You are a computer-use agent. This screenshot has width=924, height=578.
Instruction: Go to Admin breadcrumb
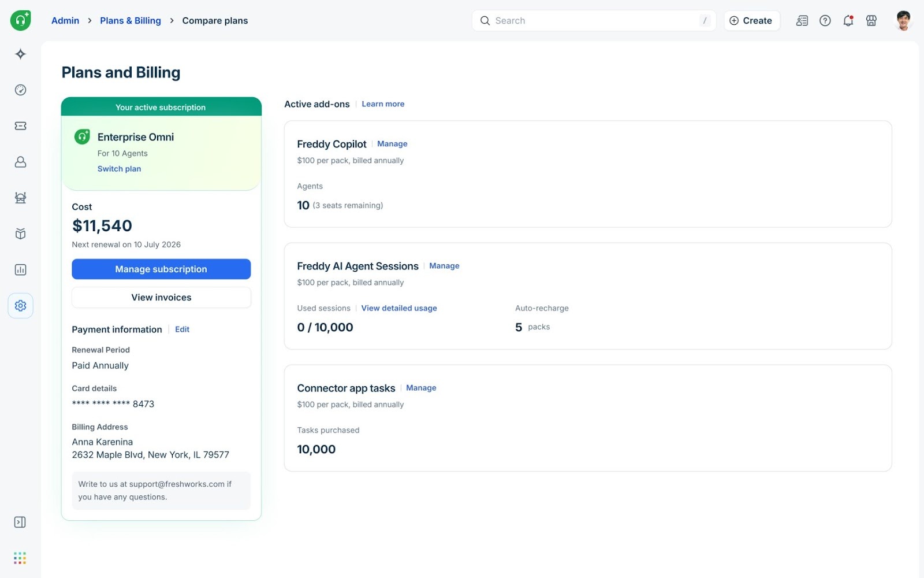pos(65,20)
